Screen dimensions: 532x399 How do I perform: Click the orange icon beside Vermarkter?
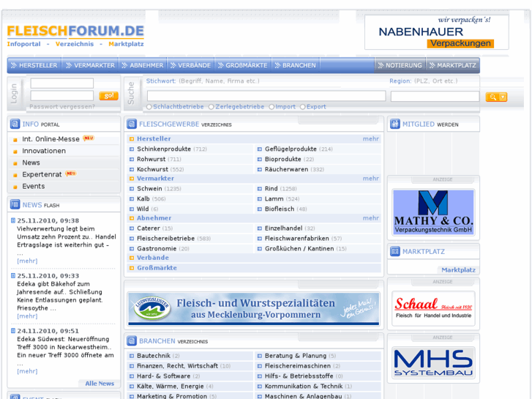(x=132, y=179)
